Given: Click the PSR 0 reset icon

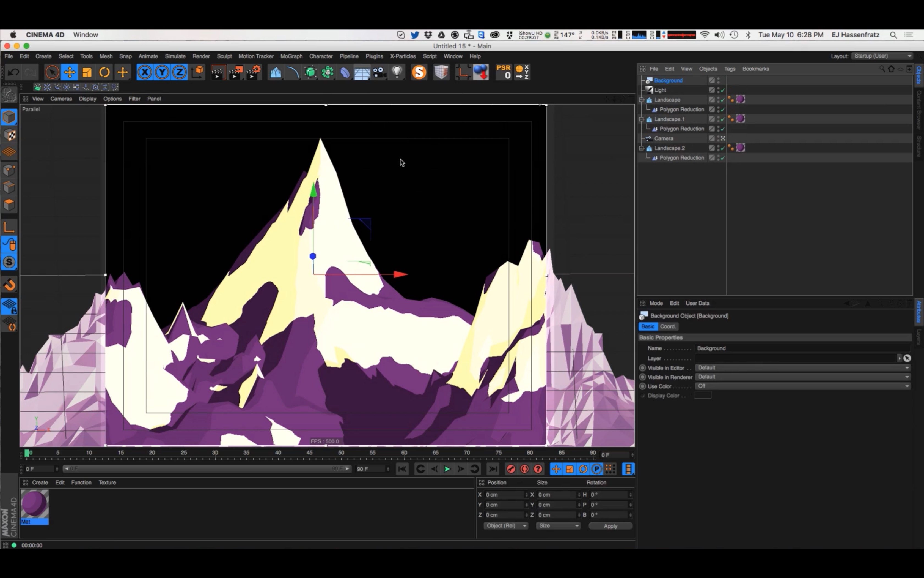Looking at the screenshot, I should tap(504, 72).
